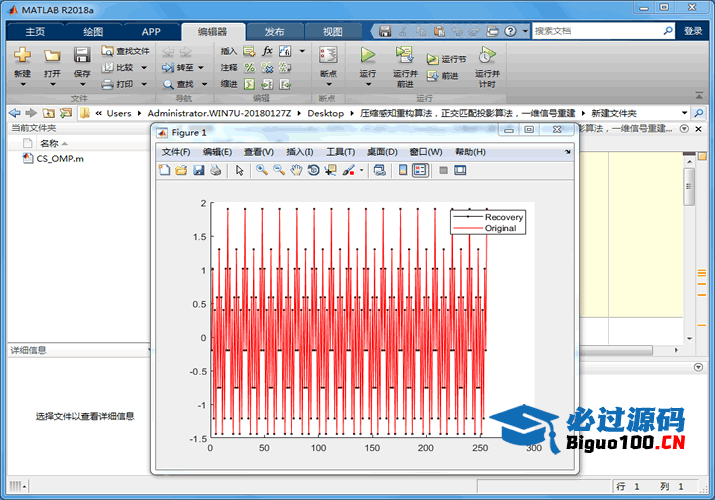Click the edit plot arrow tool

[x=240, y=170]
